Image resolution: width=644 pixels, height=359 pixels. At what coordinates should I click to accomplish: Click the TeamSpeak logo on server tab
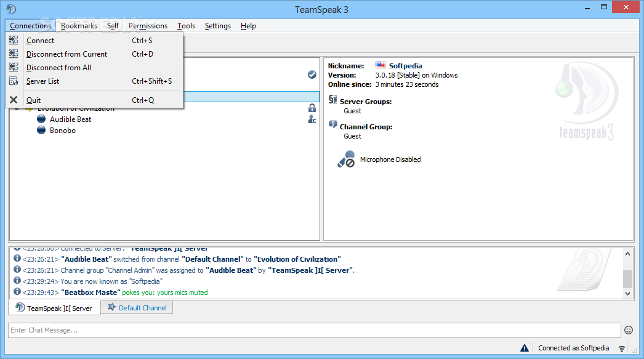point(20,307)
